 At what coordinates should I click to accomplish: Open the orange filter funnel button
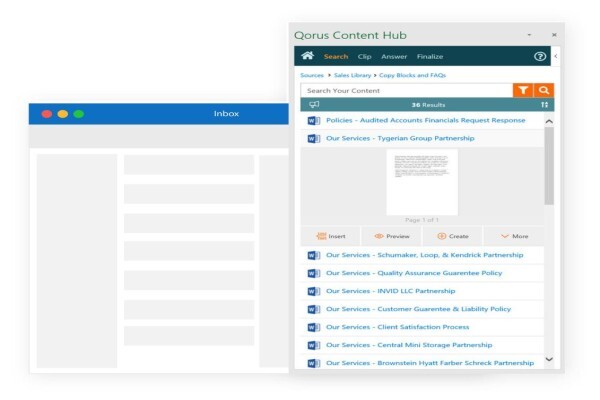[x=523, y=90]
